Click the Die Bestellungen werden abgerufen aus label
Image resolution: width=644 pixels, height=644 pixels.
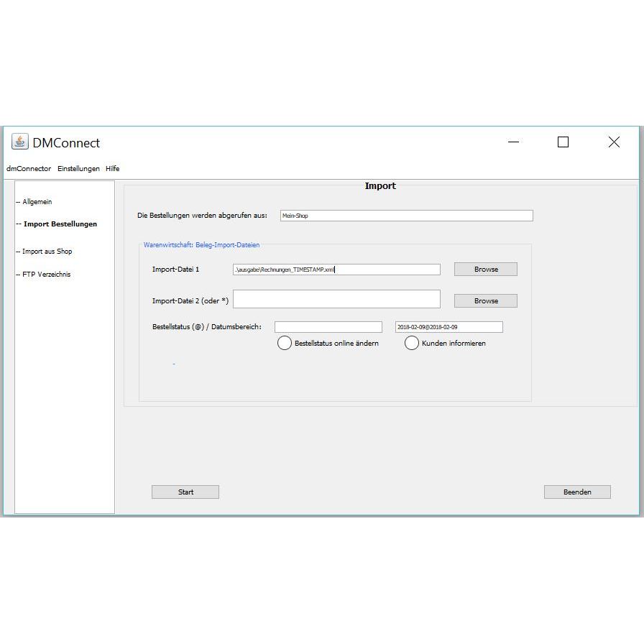pos(202,216)
